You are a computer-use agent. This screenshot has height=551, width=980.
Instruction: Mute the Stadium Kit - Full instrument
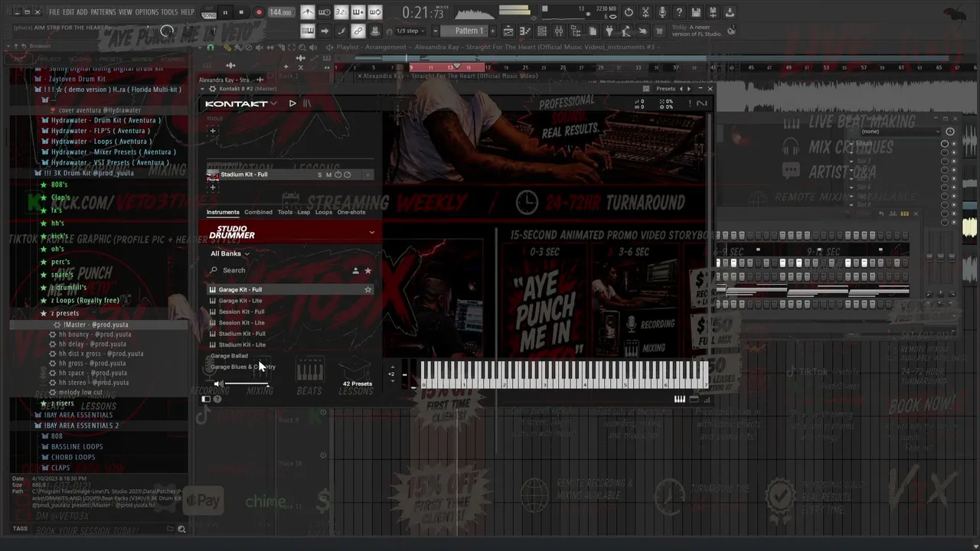(328, 174)
